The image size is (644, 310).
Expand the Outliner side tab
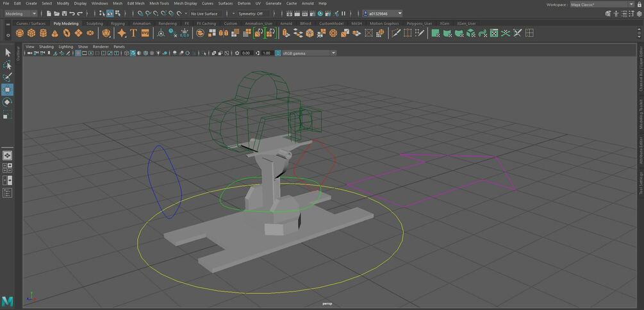18,53
